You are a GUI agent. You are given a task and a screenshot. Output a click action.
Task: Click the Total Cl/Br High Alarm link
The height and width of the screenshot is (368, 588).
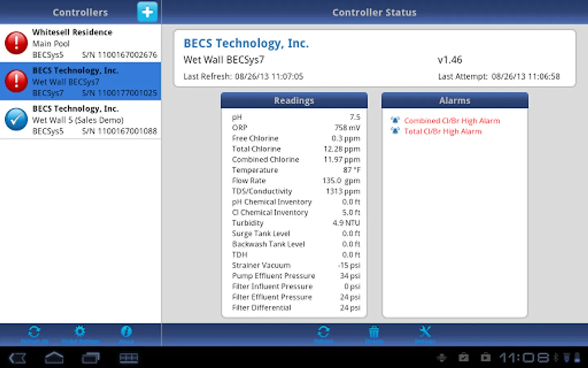(443, 131)
